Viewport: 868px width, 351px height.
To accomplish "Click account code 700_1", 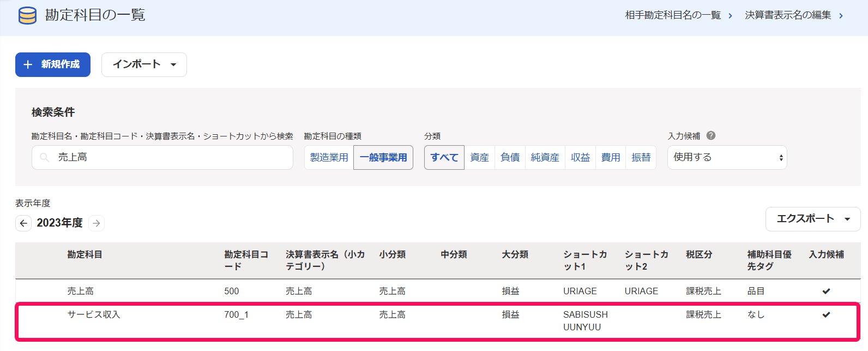I will click(x=236, y=314).
